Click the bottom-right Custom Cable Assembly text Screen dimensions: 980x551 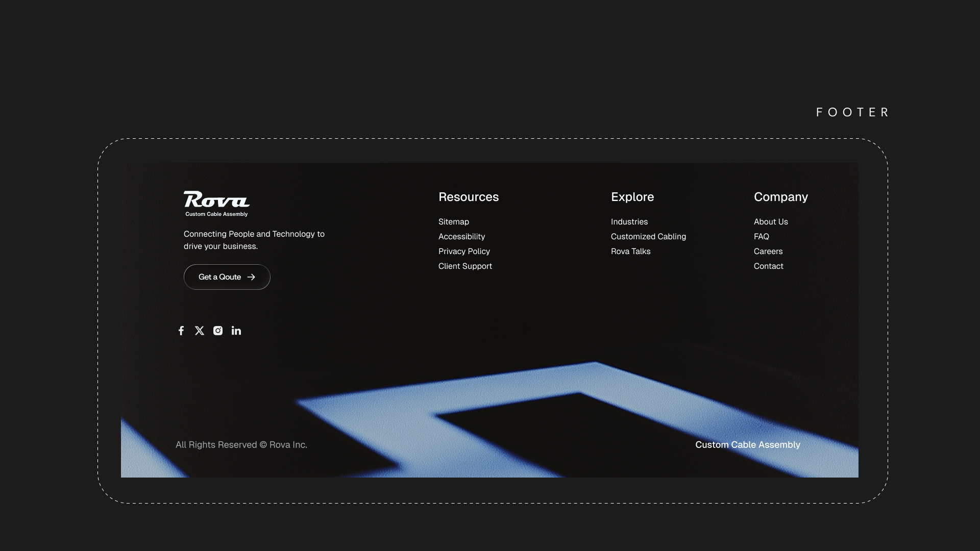[748, 445]
